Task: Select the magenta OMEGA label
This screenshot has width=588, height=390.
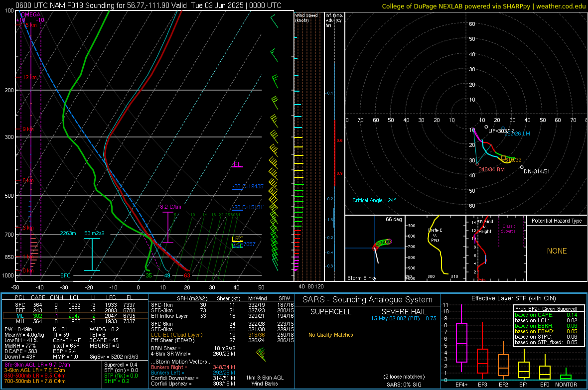Action: coord(31,14)
